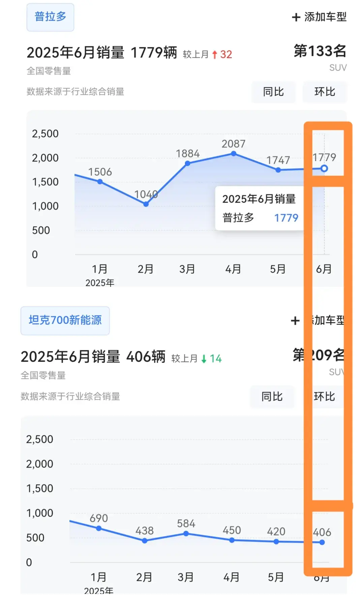
Task: Click the 438 data point in 坦克700 chart
Action: point(145,541)
